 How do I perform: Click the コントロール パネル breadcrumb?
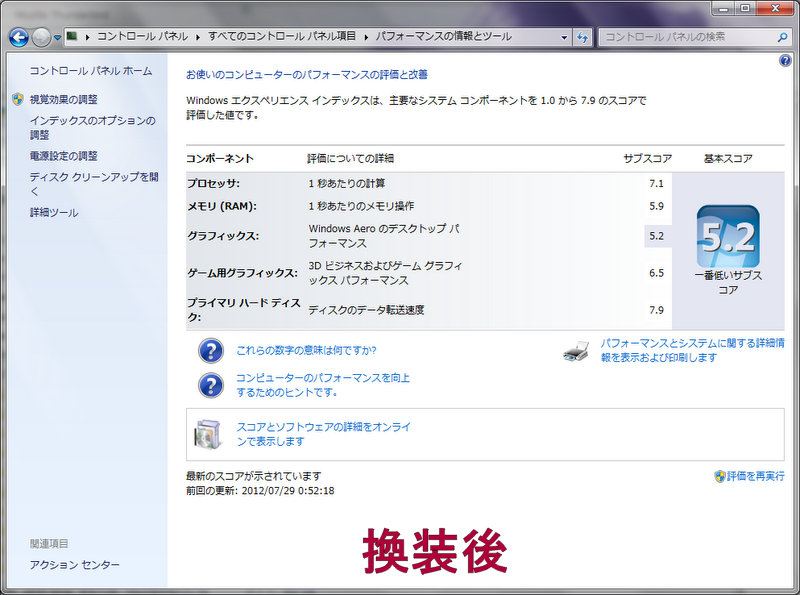(x=142, y=36)
